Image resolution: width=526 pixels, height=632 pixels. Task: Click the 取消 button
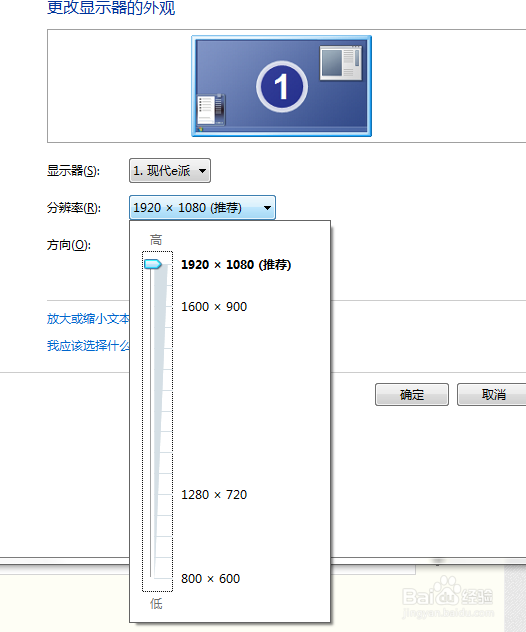[x=492, y=394]
